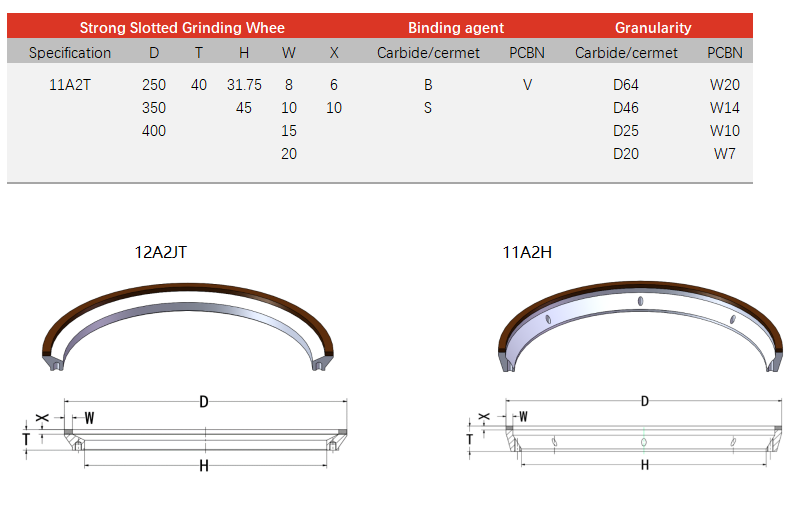Click the diameter value '400'
The height and width of the screenshot is (518, 808).
pos(154,131)
